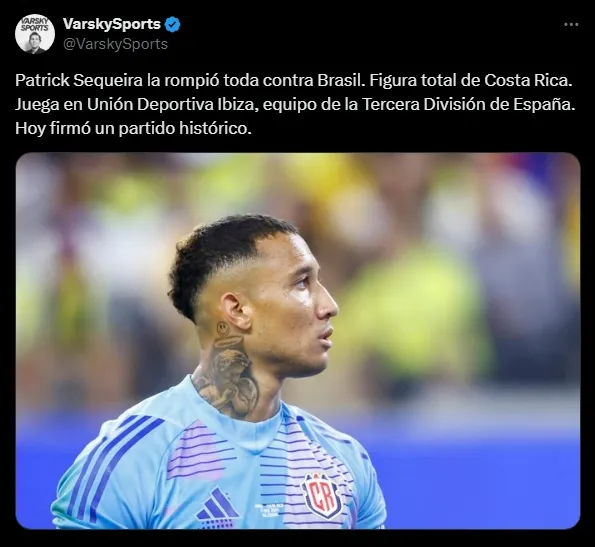This screenshot has width=595, height=547.
Task: Click the Adidas logo on the jersey
Action: pos(217,508)
